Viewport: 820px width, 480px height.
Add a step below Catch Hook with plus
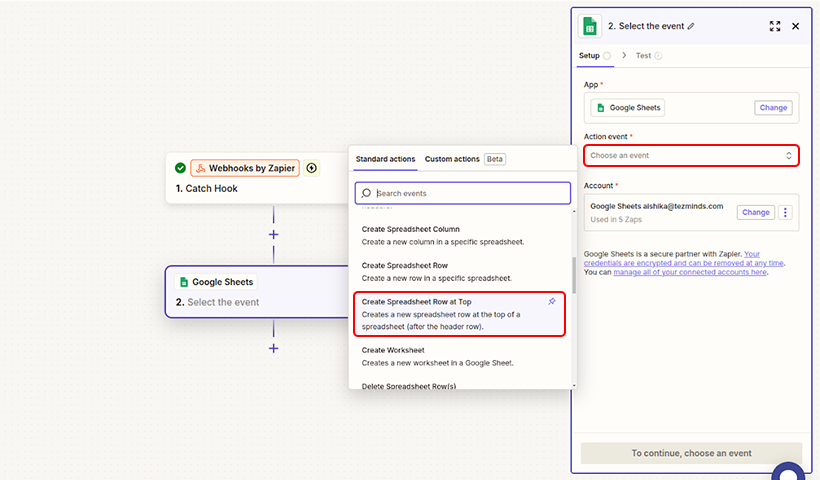274,235
